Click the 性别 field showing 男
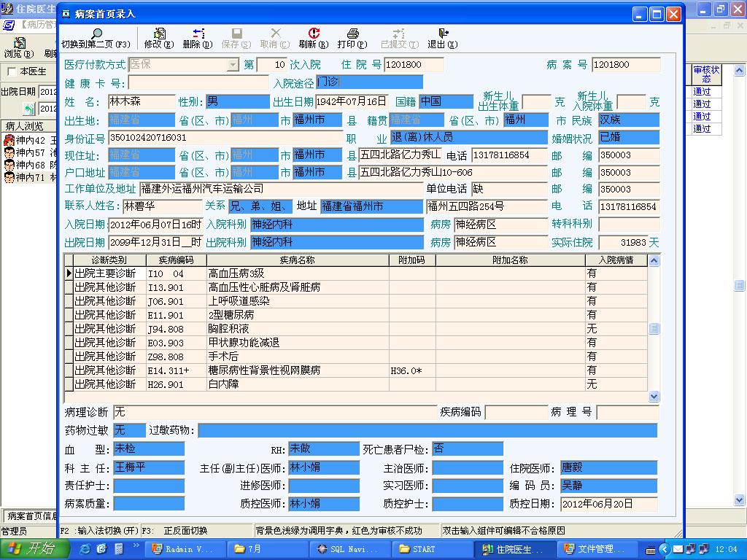Viewport: 747px width, 560px height. click(238, 101)
